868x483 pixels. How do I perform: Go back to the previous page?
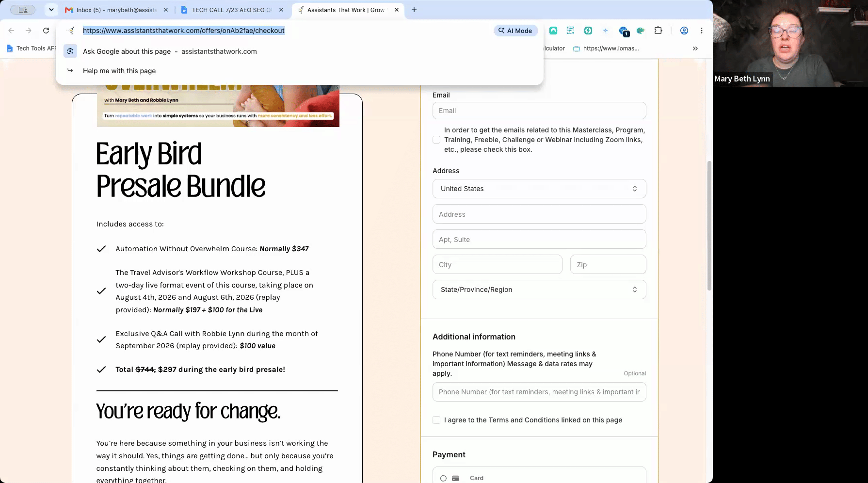[x=11, y=31]
